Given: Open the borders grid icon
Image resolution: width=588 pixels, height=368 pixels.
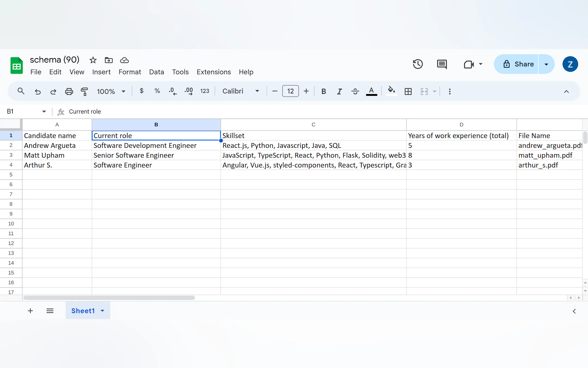Looking at the screenshot, I should pyautogui.click(x=408, y=92).
